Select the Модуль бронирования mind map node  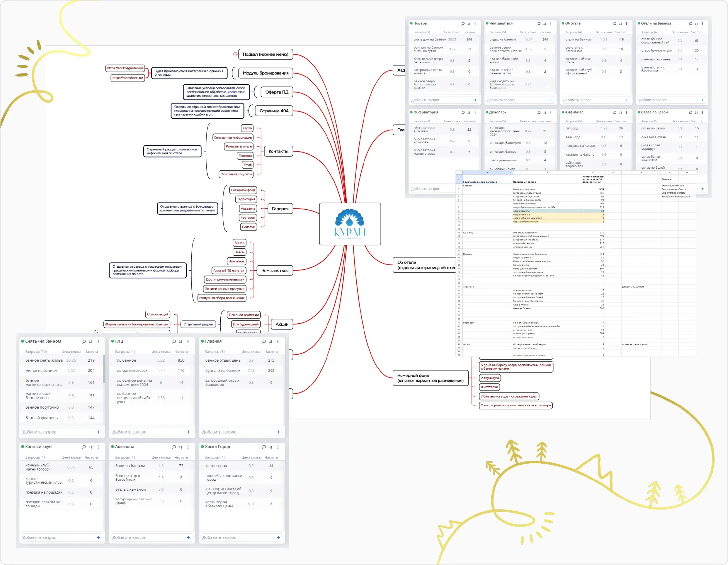(x=266, y=73)
